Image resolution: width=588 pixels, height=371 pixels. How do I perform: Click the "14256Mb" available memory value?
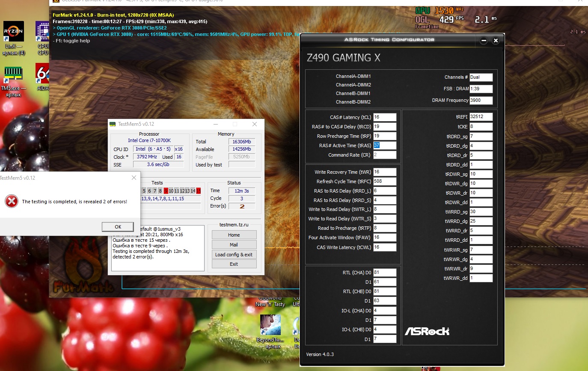(242, 149)
